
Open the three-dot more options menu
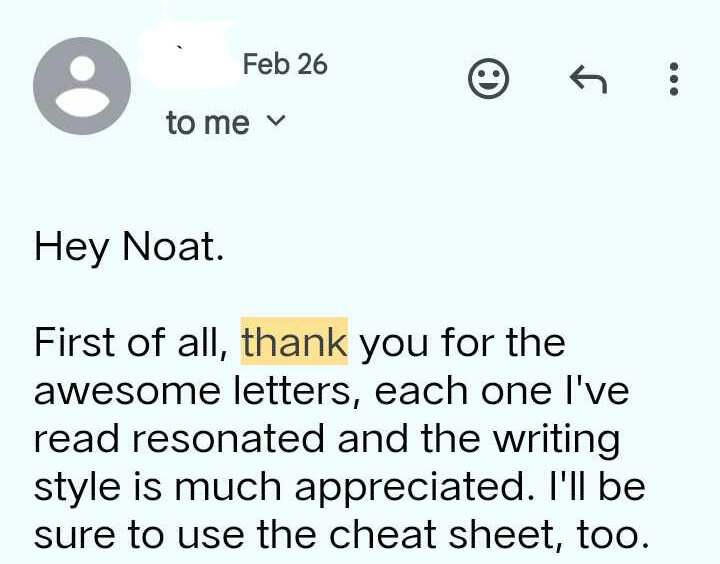pos(673,78)
